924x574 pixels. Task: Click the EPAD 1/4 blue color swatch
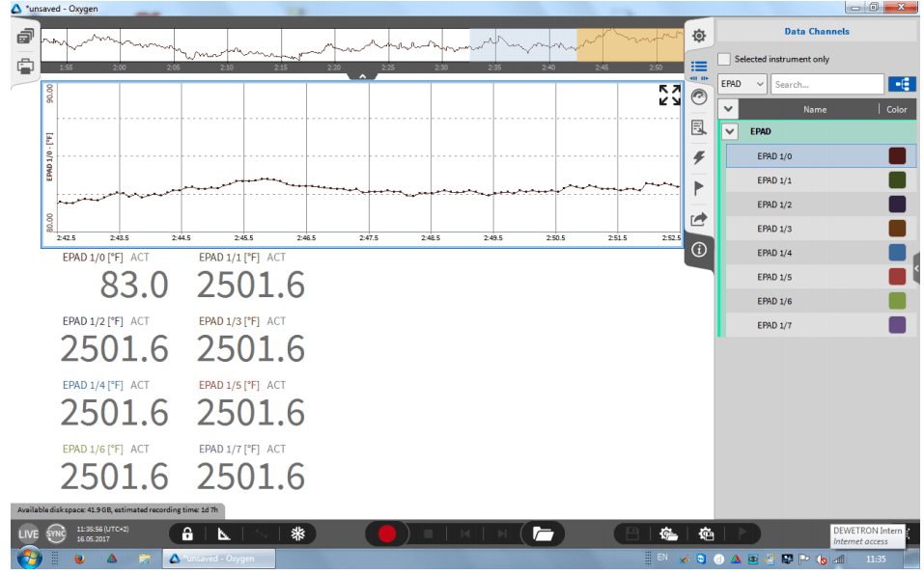(x=897, y=253)
